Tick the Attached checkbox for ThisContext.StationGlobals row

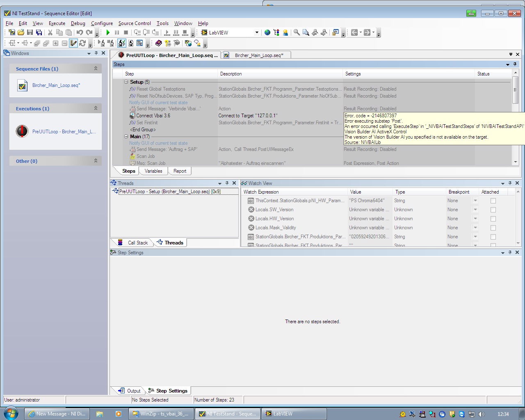click(493, 201)
